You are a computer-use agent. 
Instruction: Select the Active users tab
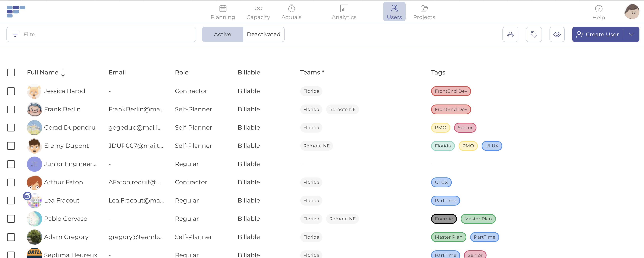pyautogui.click(x=222, y=34)
